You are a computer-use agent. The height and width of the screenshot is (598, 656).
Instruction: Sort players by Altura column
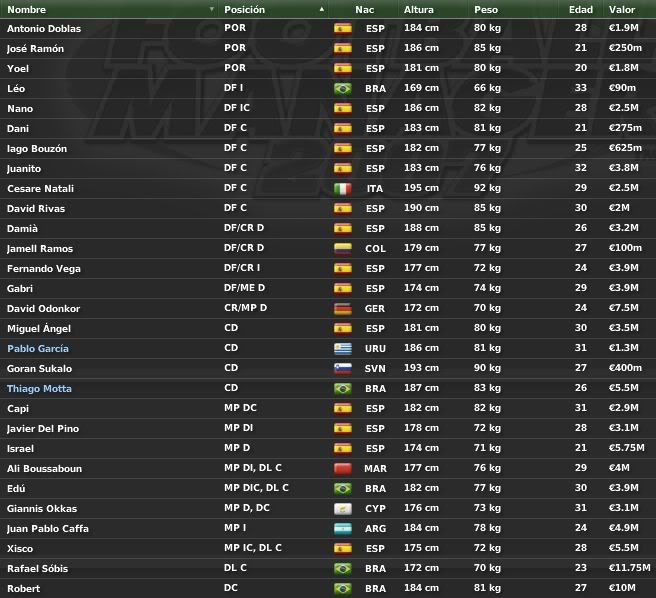click(419, 9)
